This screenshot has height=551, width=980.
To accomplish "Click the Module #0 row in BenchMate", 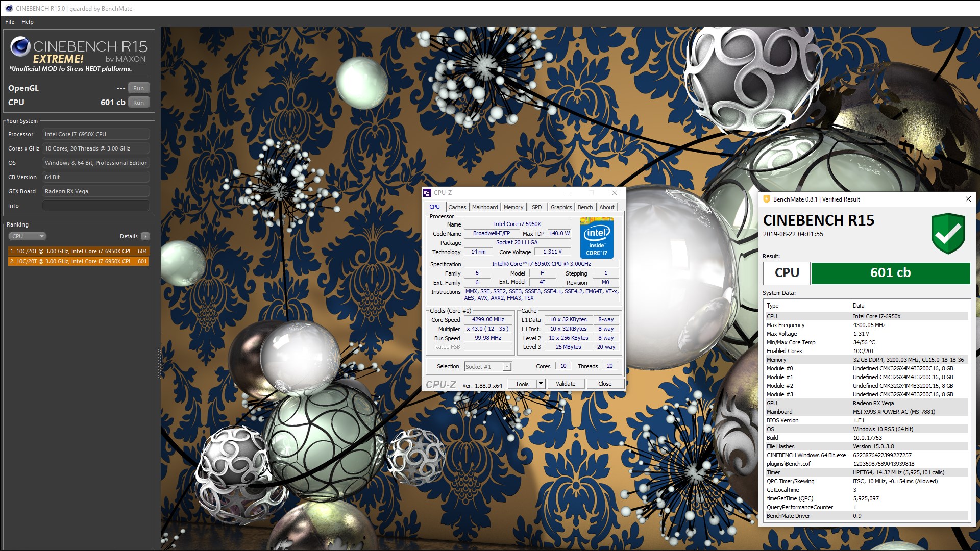I will pos(866,368).
